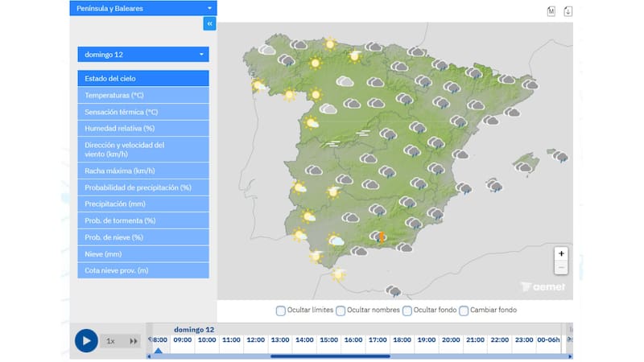Click the sun icon on northern coast

(330, 44)
